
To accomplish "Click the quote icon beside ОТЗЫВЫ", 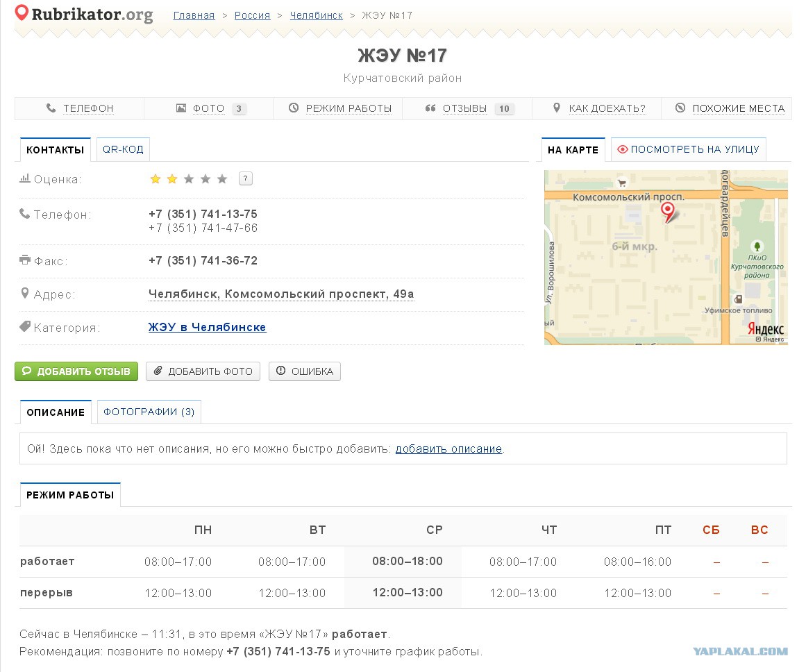I will (430, 108).
